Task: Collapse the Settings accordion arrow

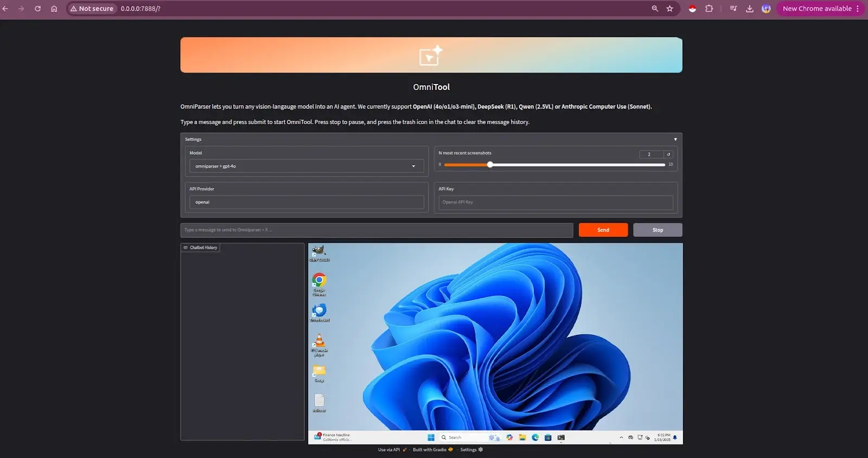Action: pos(675,139)
